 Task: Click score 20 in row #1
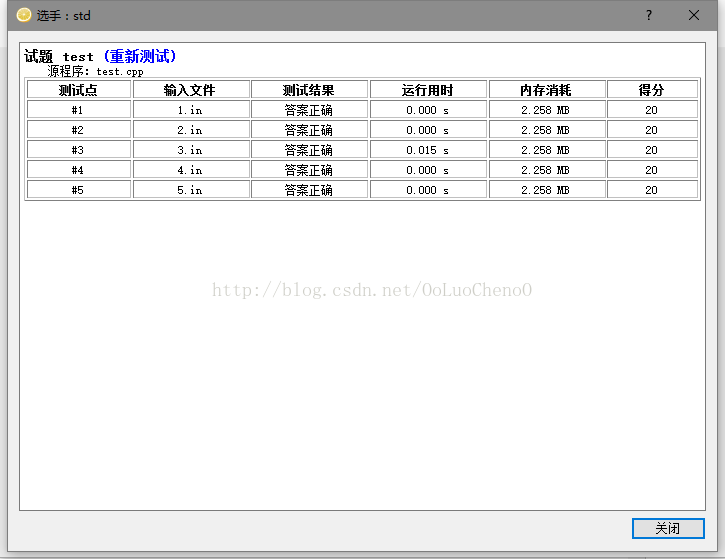(x=652, y=110)
